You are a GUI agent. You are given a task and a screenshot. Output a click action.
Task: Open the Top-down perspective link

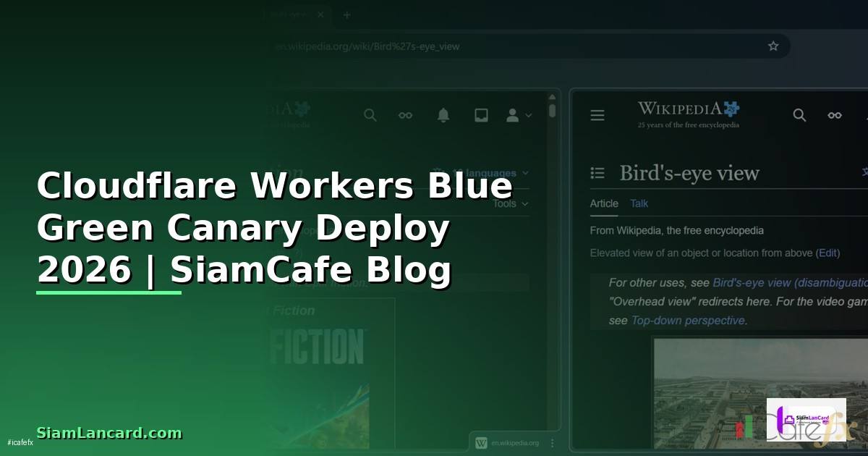click(688, 320)
